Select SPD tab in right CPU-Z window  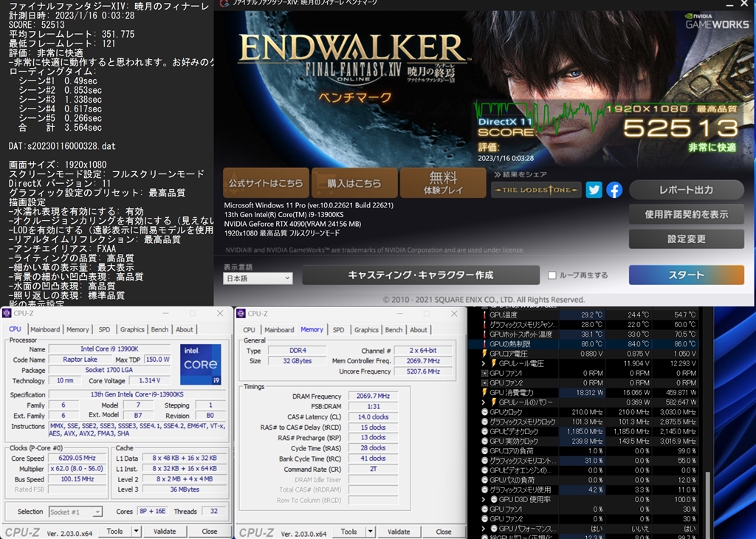pos(338,330)
